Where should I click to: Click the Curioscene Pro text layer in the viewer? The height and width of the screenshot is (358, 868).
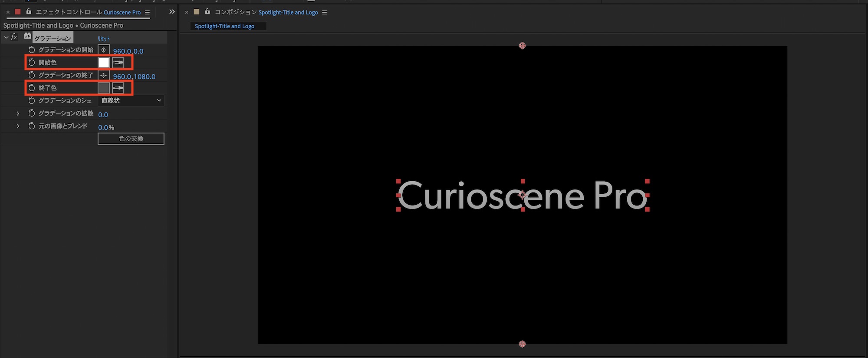(x=522, y=196)
